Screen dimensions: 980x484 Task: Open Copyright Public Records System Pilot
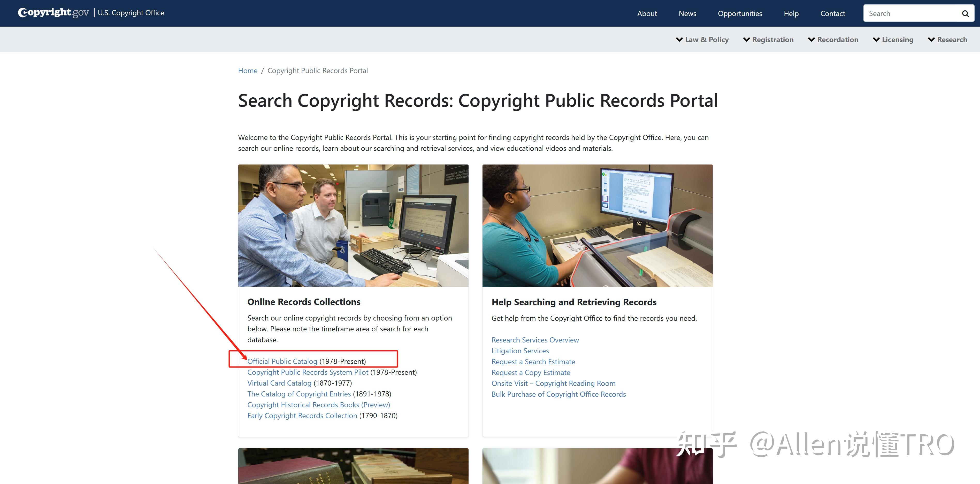tap(307, 372)
